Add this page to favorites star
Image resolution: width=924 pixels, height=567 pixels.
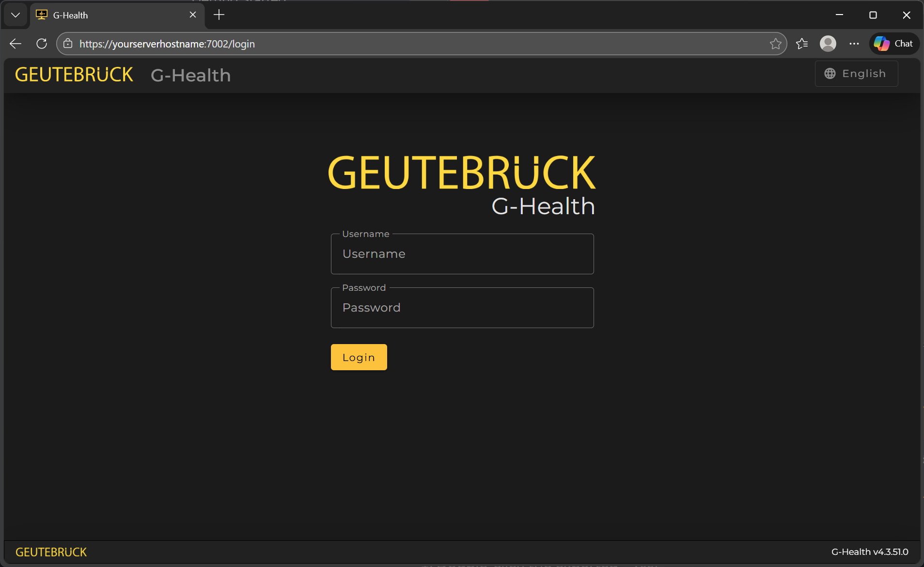click(x=775, y=44)
